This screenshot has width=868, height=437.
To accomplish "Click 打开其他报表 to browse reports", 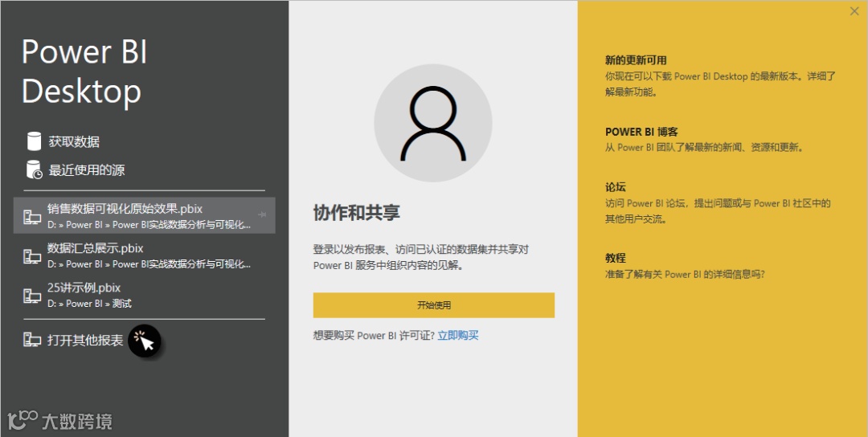I will tap(85, 340).
